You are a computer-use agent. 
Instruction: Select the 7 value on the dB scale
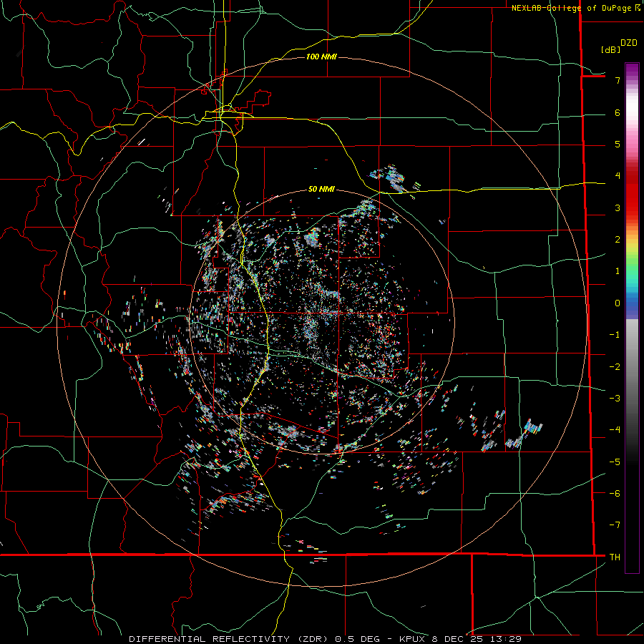[x=618, y=80]
